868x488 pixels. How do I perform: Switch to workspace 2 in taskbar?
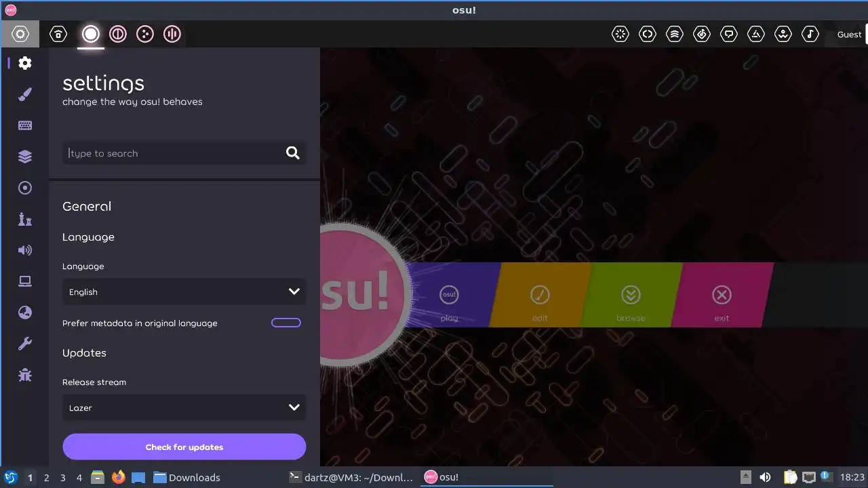pyautogui.click(x=46, y=477)
